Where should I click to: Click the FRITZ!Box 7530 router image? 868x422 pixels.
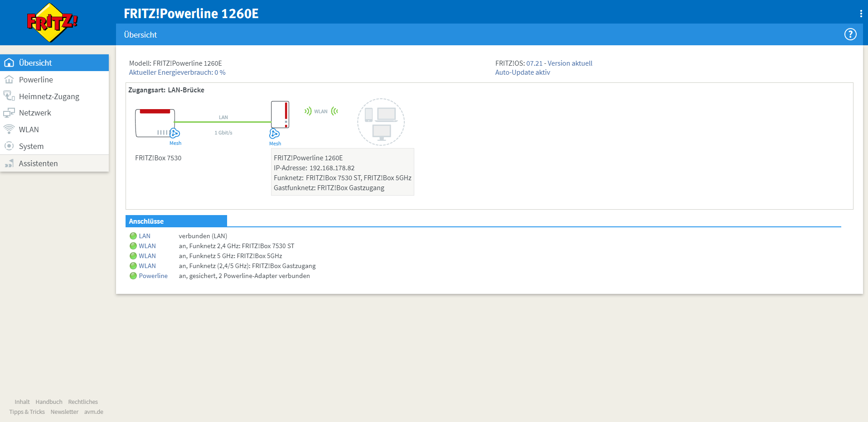click(155, 123)
